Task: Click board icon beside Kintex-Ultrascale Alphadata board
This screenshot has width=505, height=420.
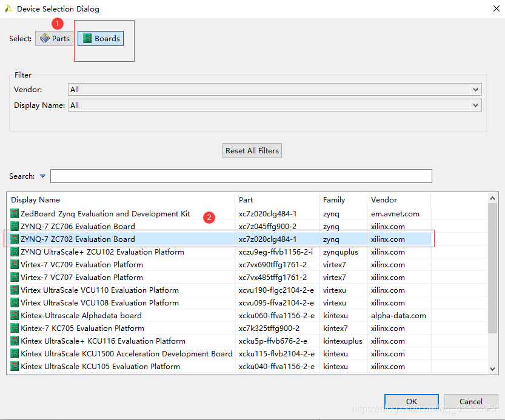Action: [15, 315]
